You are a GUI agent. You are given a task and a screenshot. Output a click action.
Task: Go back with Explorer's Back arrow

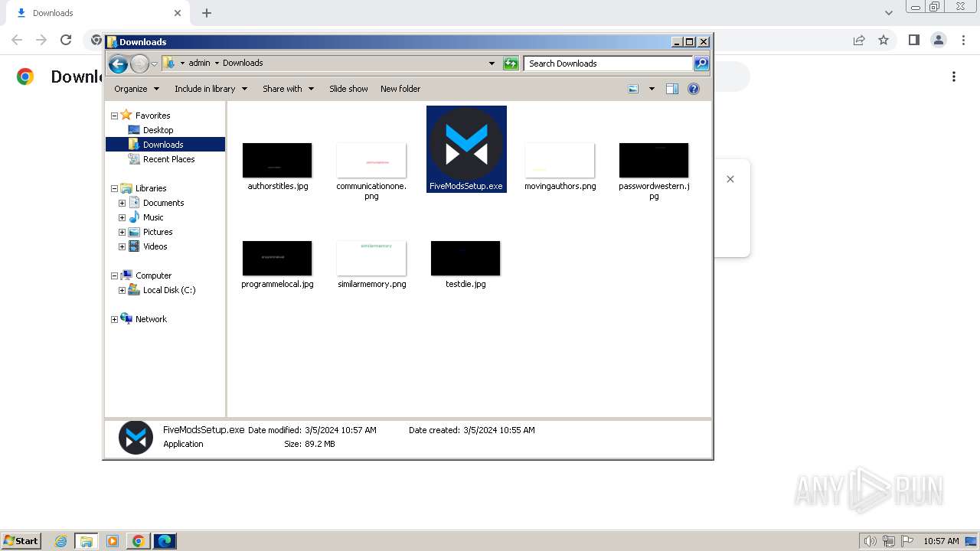(x=118, y=64)
